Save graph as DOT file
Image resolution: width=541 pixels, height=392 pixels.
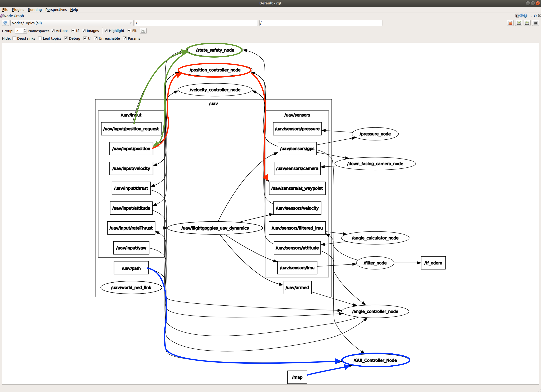click(519, 23)
